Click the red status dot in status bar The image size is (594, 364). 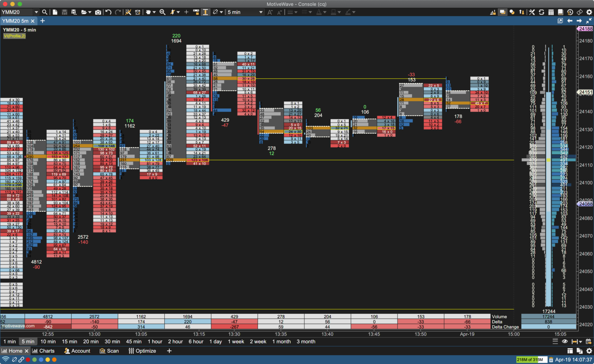click(28, 359)
